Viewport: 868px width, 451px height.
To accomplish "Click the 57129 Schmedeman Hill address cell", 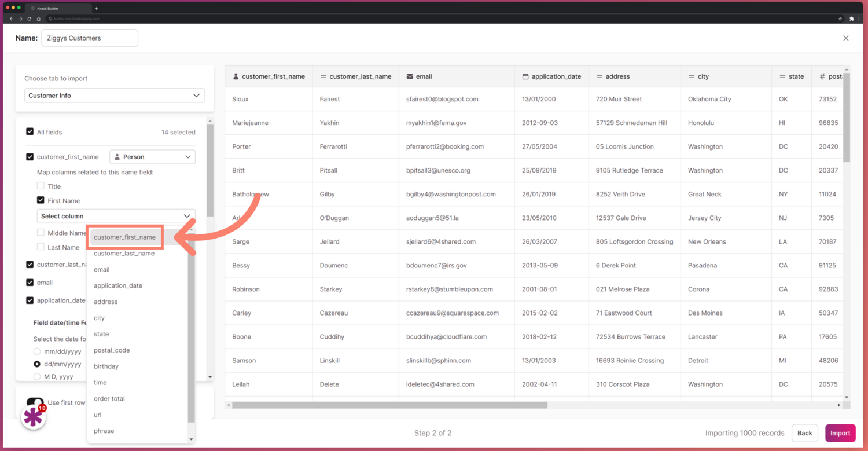I will coord(635,123).
